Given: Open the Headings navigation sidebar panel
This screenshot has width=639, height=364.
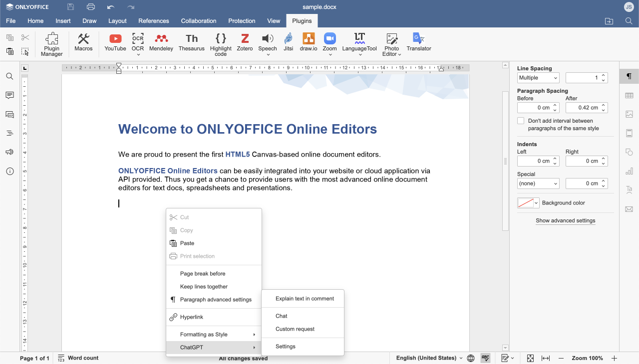Looking at the screenshot, I should (x=9, y=133).
